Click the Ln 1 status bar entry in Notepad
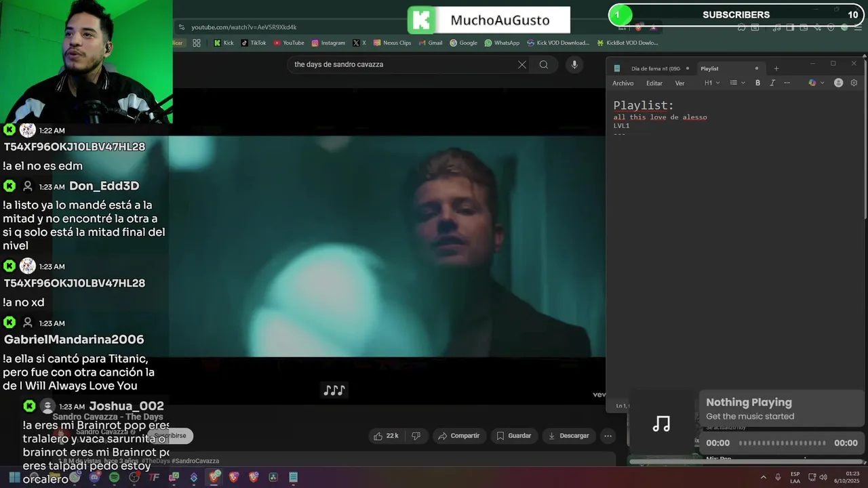 click(621, 406)
